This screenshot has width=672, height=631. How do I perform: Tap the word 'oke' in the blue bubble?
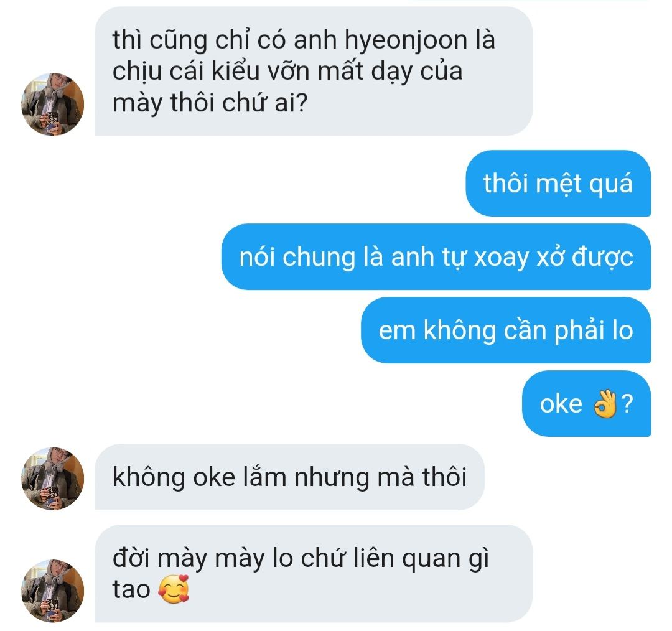(x=561, y=404)
